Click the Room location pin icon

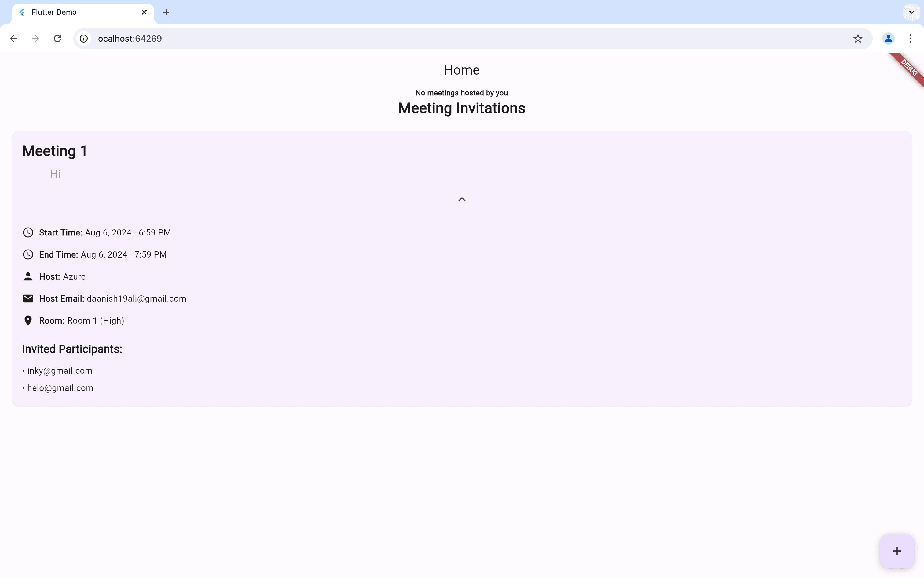[x=28, y=321]
